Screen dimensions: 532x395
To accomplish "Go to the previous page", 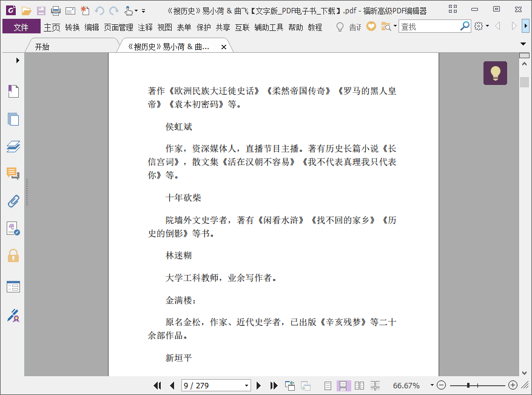I will point(172,385).
